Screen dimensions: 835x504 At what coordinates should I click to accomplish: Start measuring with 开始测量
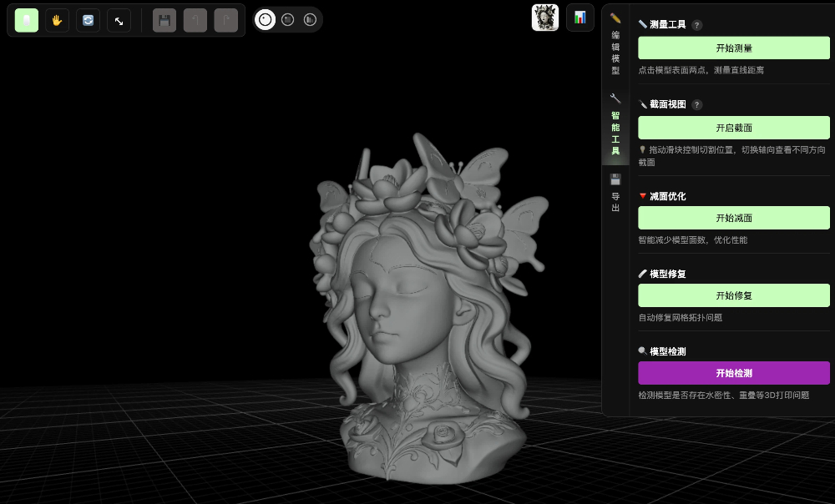[x=733, y=48]
